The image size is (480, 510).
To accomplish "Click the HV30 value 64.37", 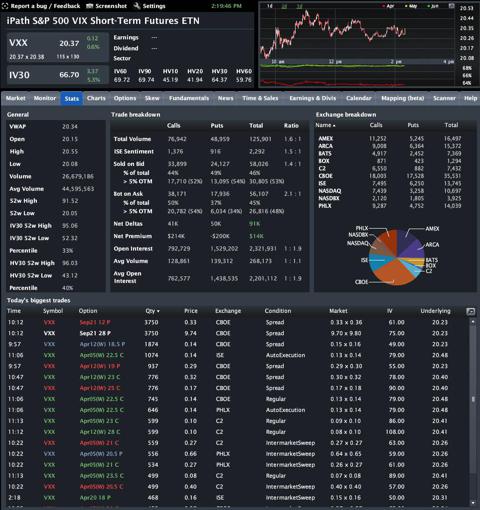I will (x=219, y=80).
